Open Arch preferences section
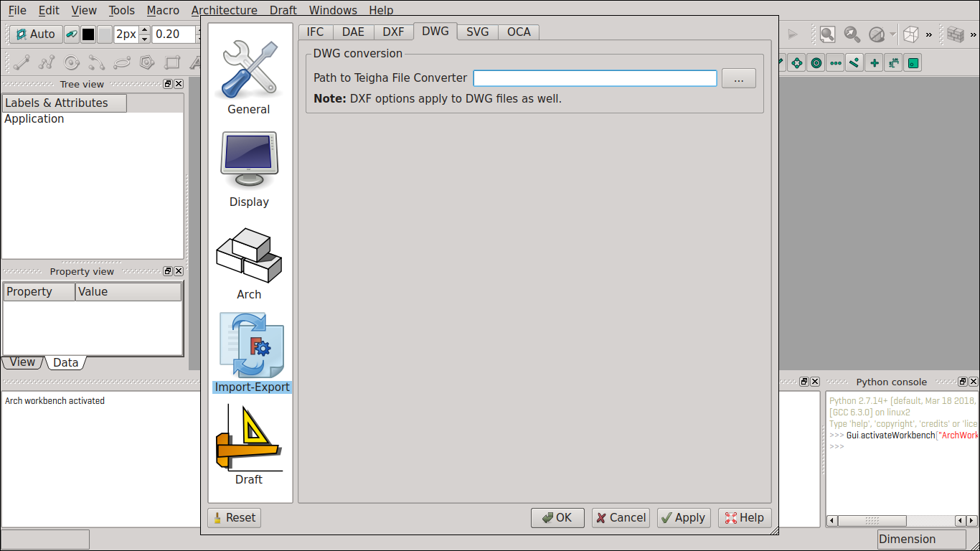The width and height of the screenshot is (980, 551). pyautogui.click(x=249, y=263)
